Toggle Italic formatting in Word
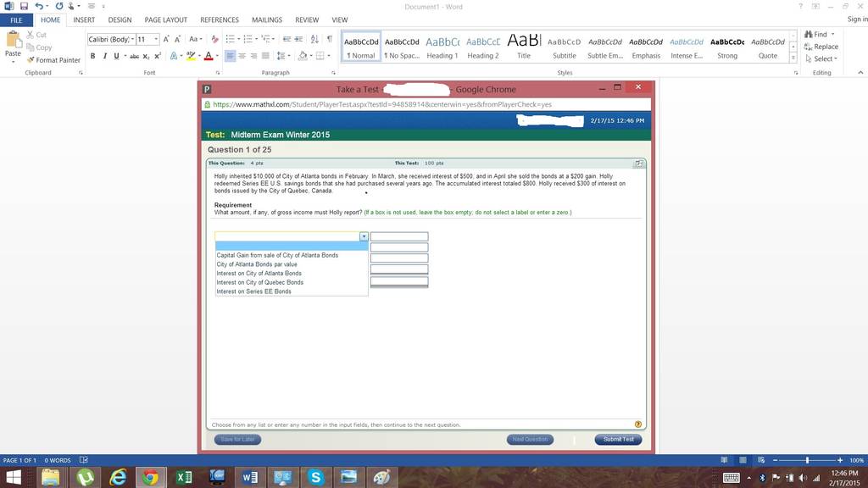 (104, 56)
